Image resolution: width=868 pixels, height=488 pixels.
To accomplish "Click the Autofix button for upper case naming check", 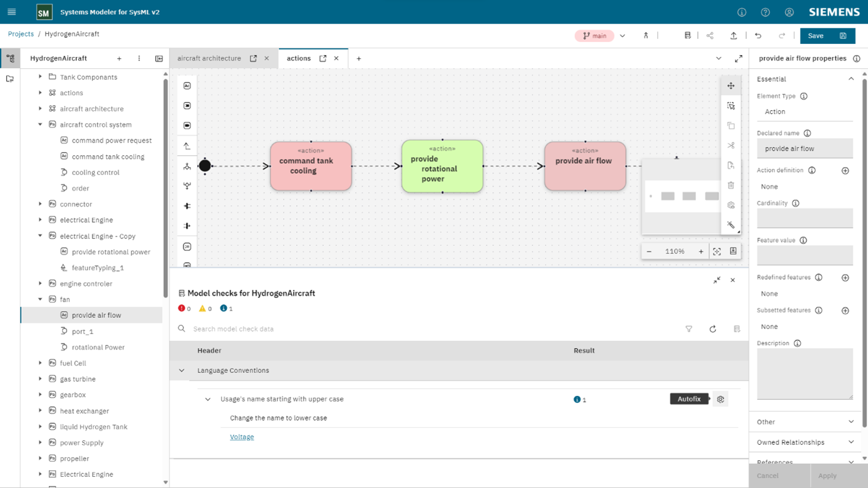I will click(x=689, y=399).
